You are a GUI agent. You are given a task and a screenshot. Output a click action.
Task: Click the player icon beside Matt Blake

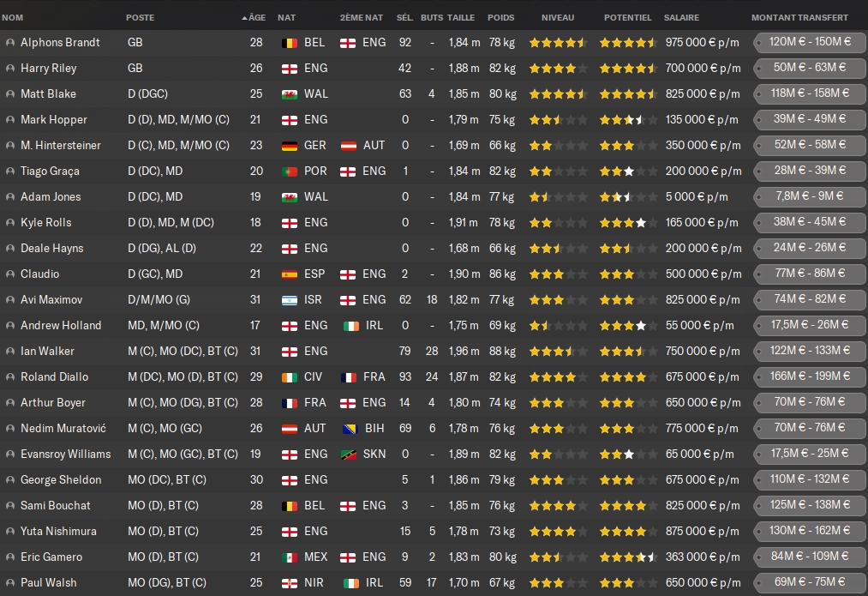[10, 94]
